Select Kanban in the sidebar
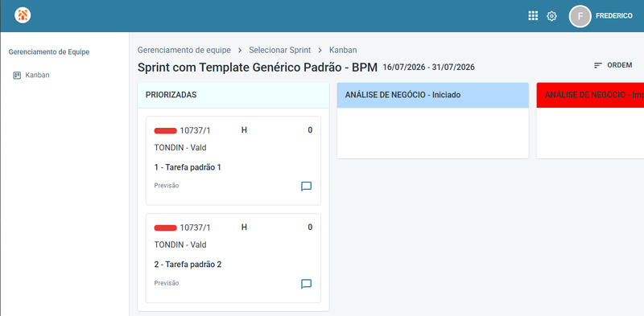Screen dimensions: 644x316 (x=37, y=75)
